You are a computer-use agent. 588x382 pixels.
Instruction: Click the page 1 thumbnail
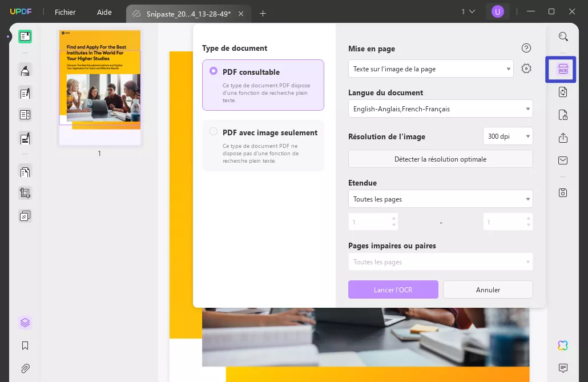99,89
